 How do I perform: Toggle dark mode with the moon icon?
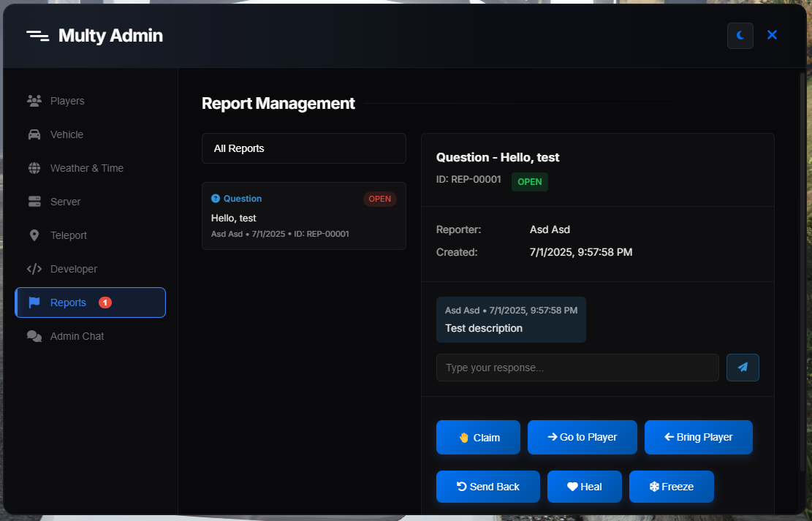pyautogui.click(x=740, y=35)
